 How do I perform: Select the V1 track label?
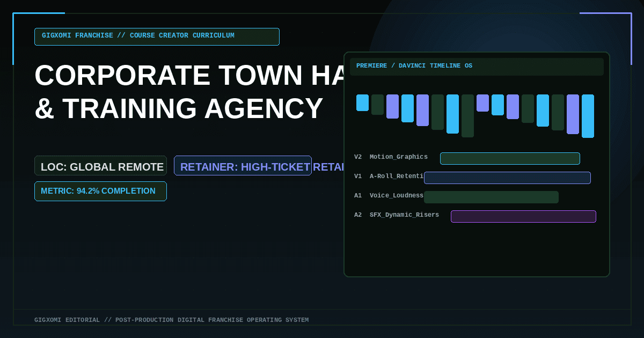tap(358, 176)
